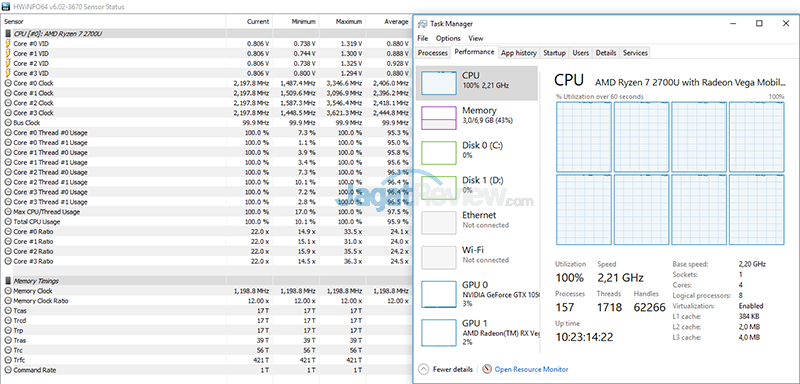Select the Disk 0 (C:) thumbnail

coord(439,152)
